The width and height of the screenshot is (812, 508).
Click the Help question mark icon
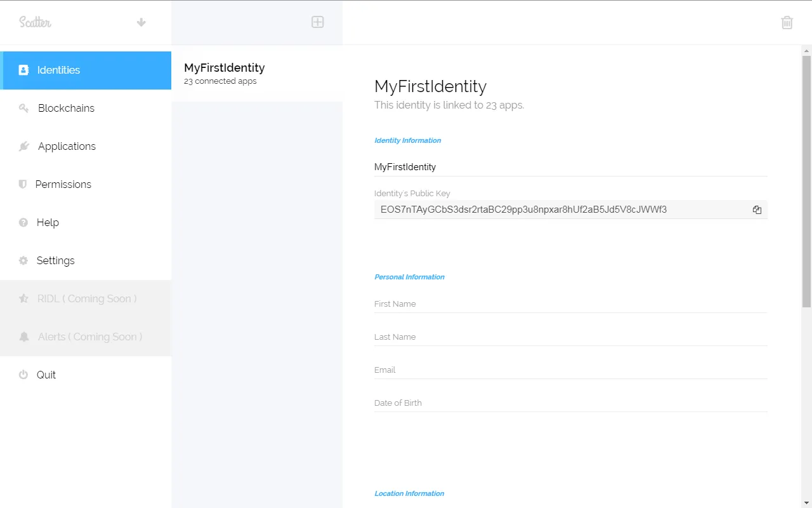click(23, 223)
